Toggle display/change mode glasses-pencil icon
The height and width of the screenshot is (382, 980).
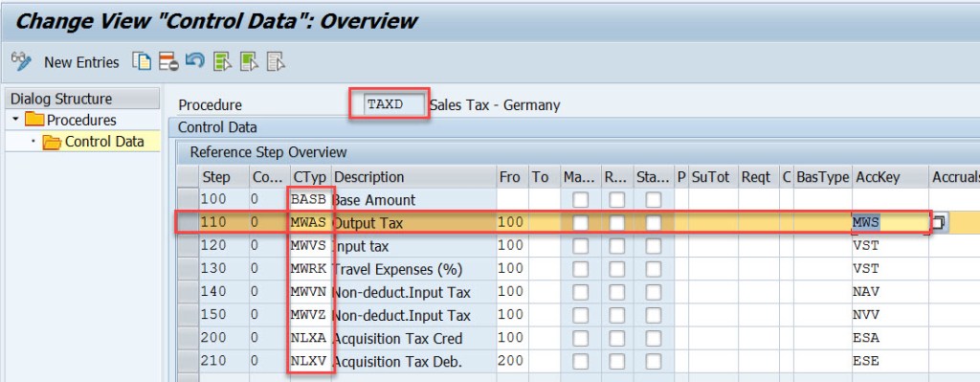[21, 61]
